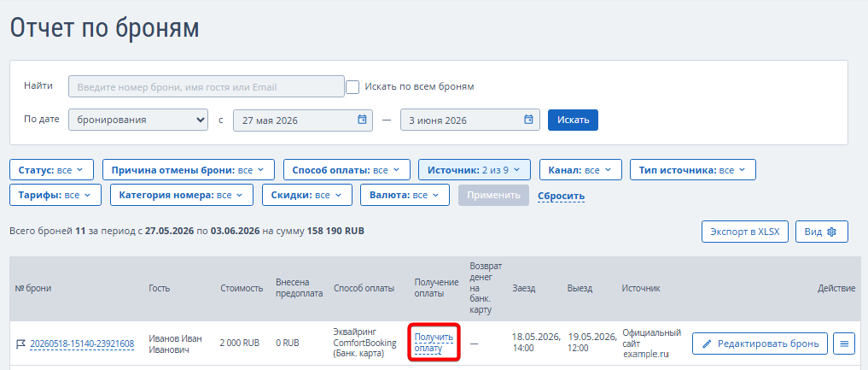Image resolution: width=868 pixels, height=370 pixels.
Task: Click the calendar icon in end date field
Action: 528,120
